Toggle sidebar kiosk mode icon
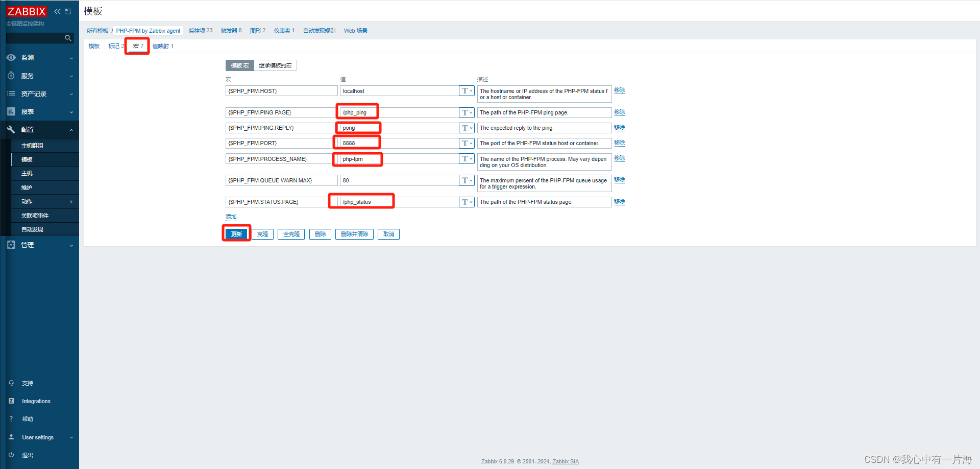 coord(68,11)
